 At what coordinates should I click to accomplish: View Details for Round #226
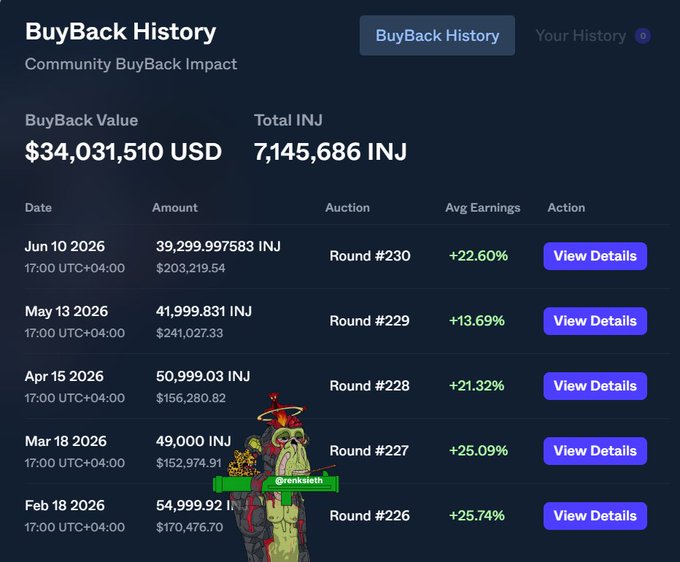(x=595, y=516)
